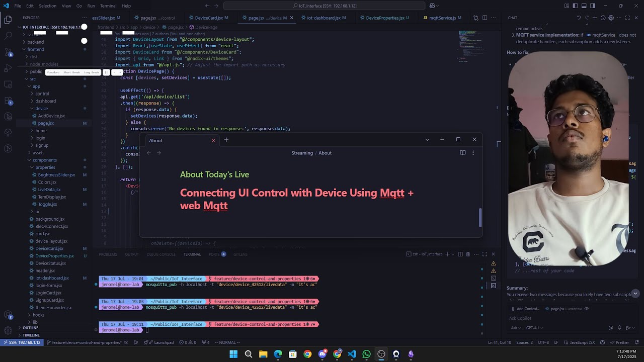
Task: Click the SSH: 192.168.1.12 remote indicator
Action: (x=22, y=342)
